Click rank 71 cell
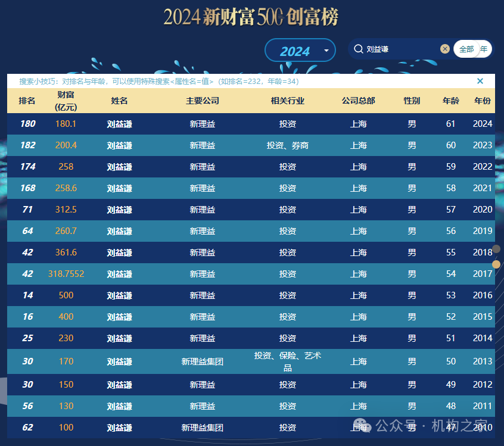The height and width of the screenshot is (446, 504). click(27, 210)
